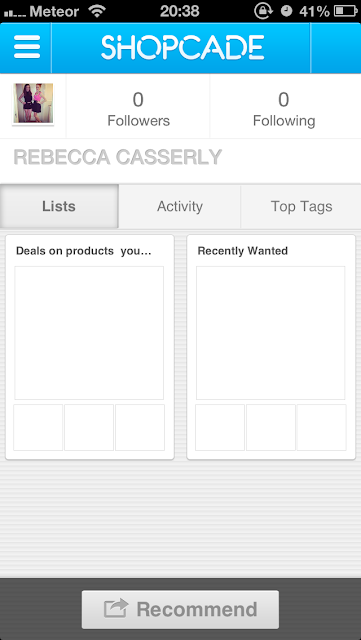Switch to the Lists tab
Screen dimensions: 361x640
59,206
